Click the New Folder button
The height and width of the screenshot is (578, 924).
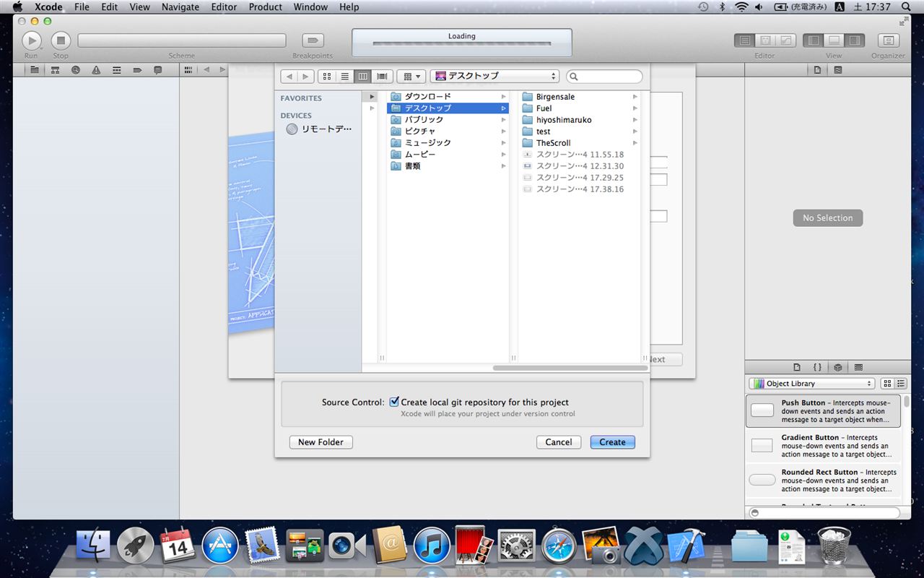click(x=321, y=442)
